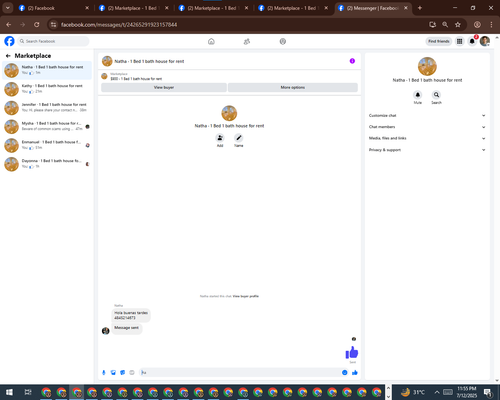This screenshot has width=500, height=400.
Task: Open the tab search dropdown in Chrome
Action: pos(7,8)
